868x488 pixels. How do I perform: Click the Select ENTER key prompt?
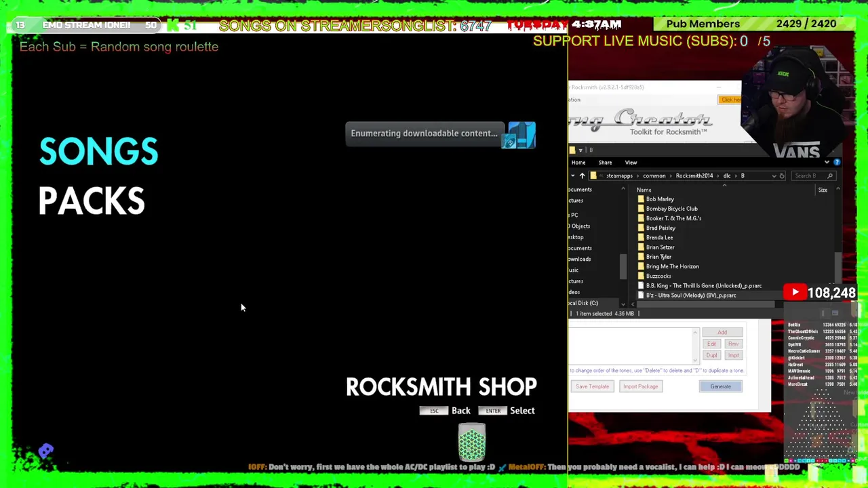[x=507, y=411]
